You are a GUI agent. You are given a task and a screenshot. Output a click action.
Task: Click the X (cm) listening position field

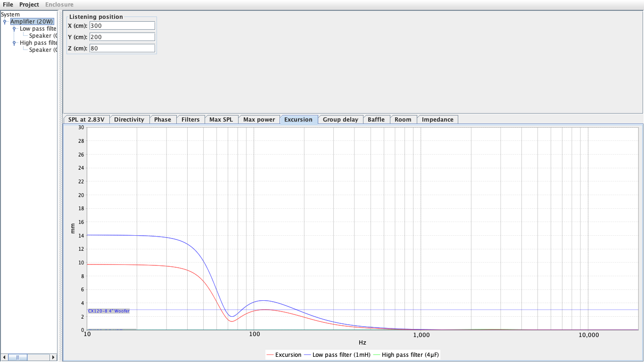click(122, 25)
